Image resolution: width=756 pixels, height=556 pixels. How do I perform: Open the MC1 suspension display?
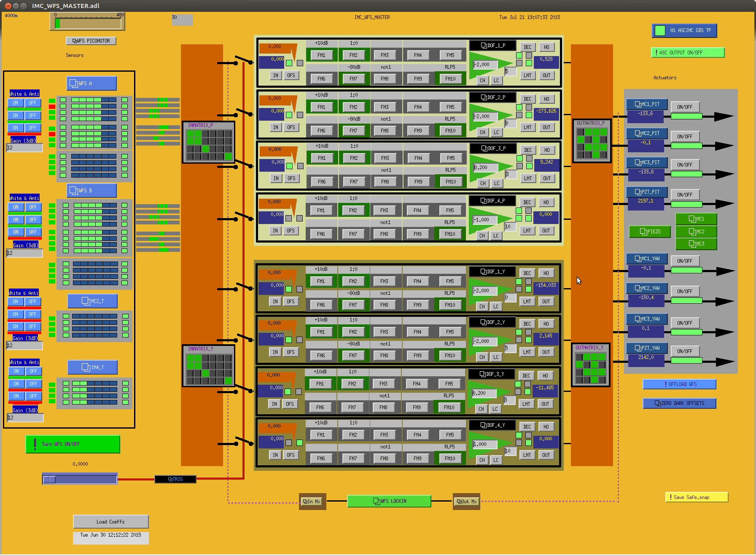[x=696, y=219]
